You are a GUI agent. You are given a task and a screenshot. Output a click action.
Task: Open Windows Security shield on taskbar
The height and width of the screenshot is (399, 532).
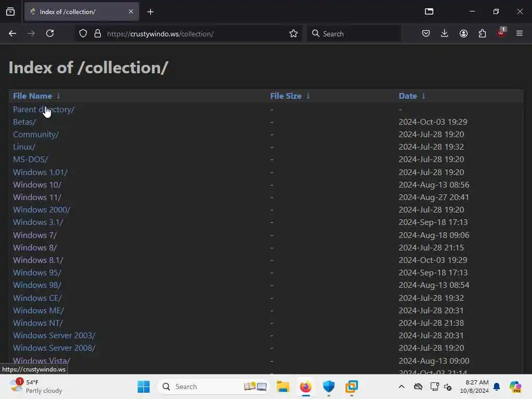point(329,387)
